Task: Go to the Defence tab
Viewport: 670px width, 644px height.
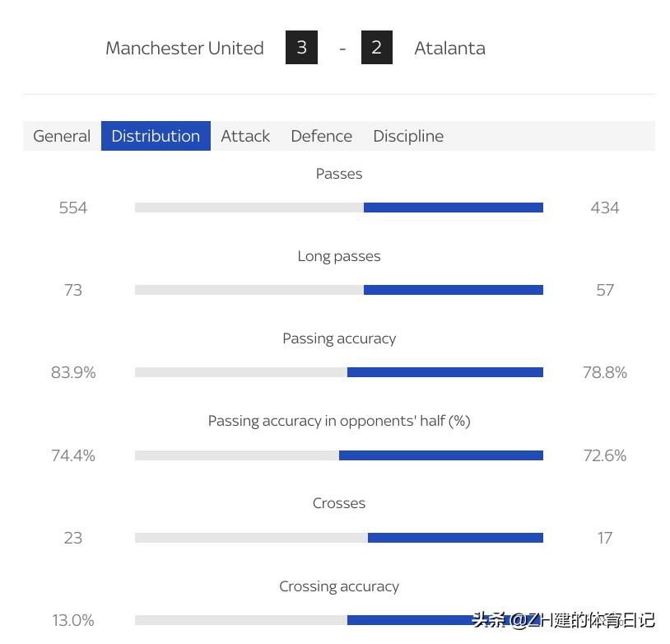Action: coord(321,136)
